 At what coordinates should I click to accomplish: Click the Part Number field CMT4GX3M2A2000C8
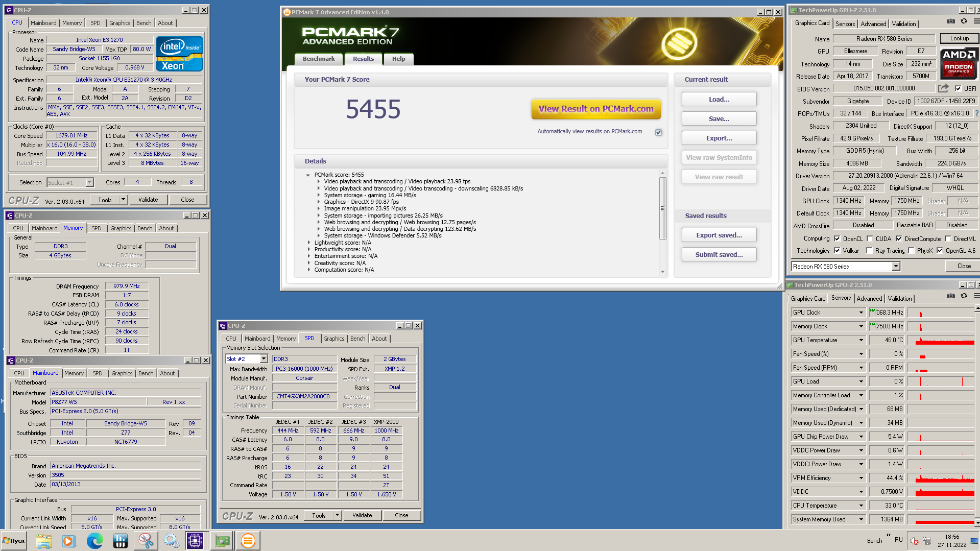[x=304, y=396]
